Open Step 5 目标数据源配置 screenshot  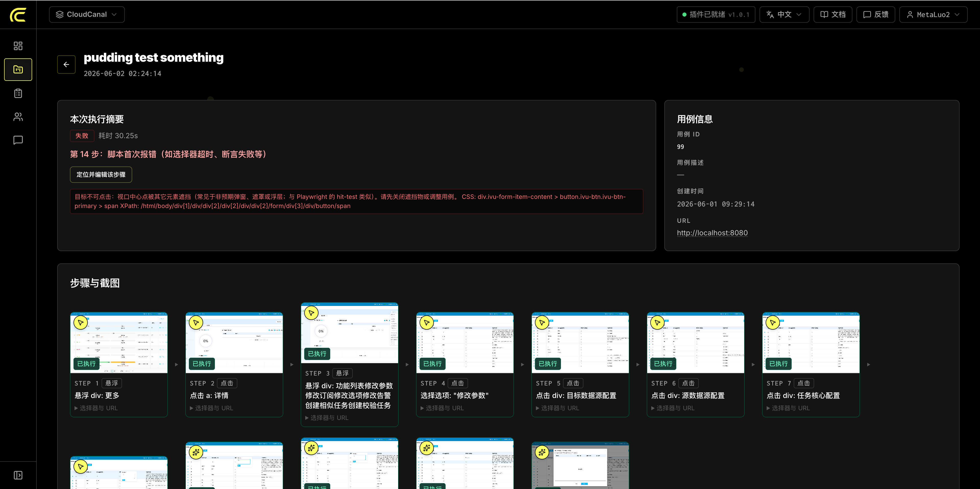pos(580,343)
